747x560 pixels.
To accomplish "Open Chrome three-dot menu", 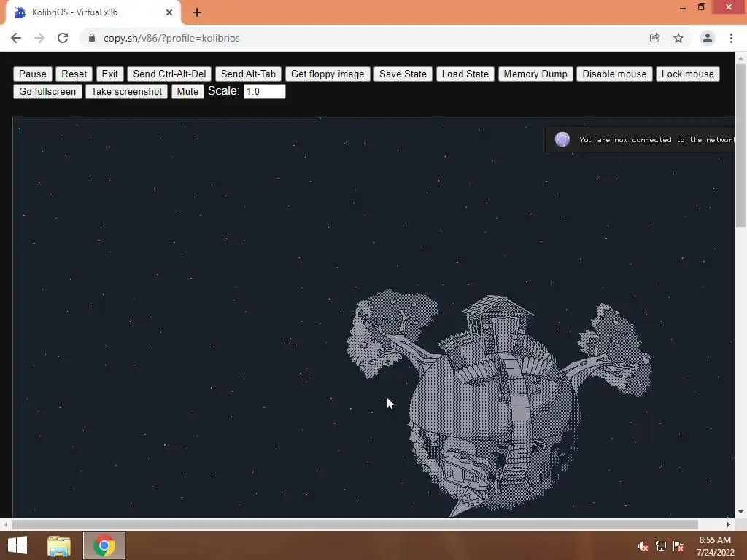I will click(x=731, y=38).
